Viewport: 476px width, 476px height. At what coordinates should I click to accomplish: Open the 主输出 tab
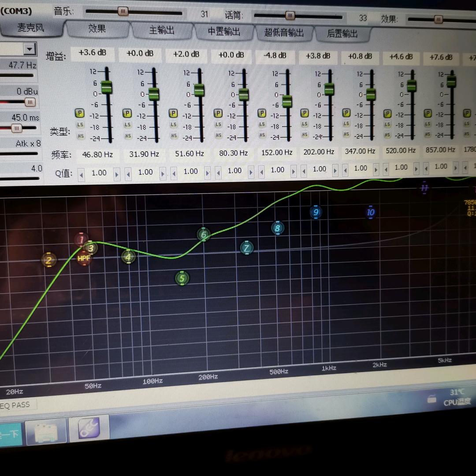click(162, 30)
